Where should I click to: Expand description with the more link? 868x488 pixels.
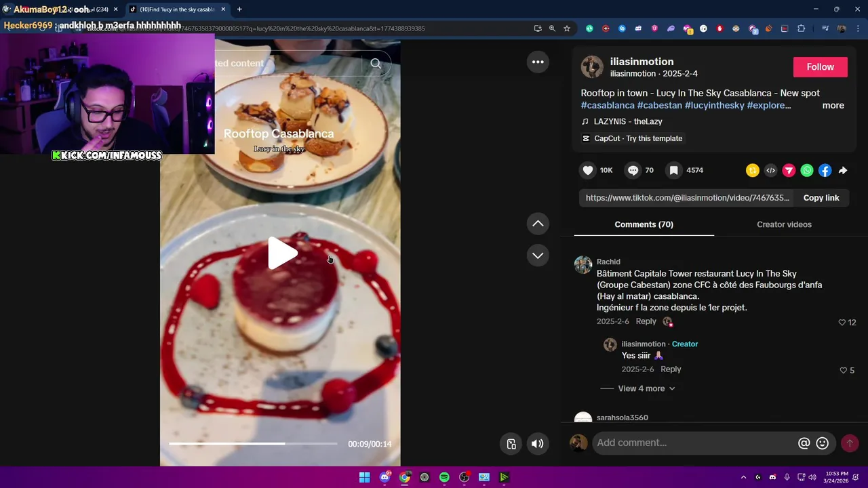coord(833,106)
